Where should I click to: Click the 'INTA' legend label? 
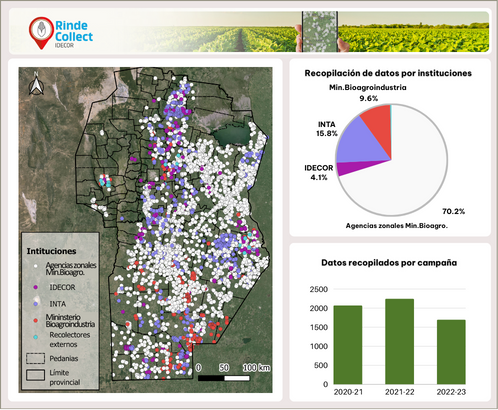58,304
